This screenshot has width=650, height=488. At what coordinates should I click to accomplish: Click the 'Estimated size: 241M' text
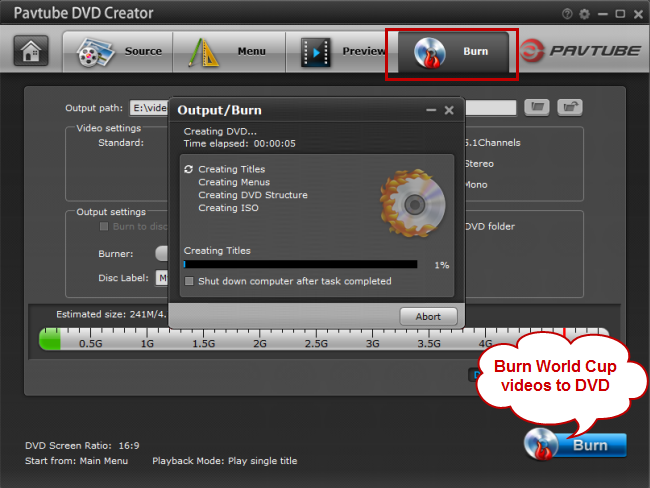pos(111,314)
